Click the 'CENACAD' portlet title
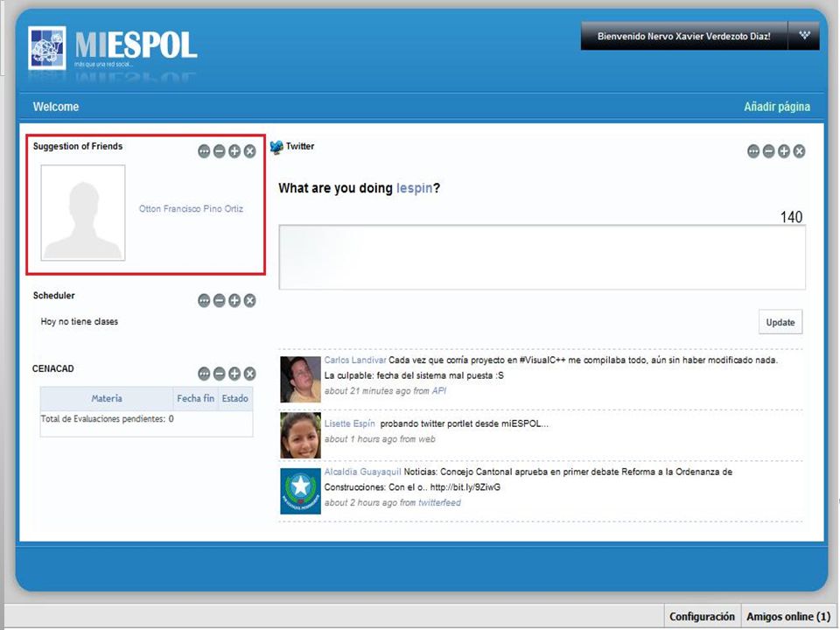Screen dimensions: 840x630 tap(53, 368)
